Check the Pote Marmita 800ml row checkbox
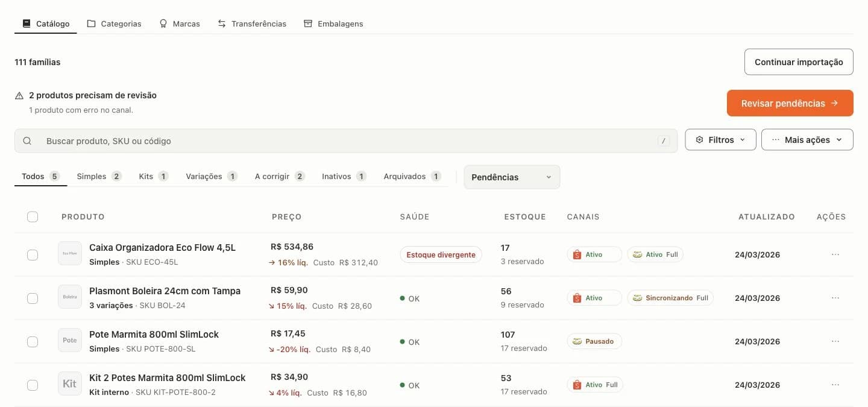 (33, 342)
